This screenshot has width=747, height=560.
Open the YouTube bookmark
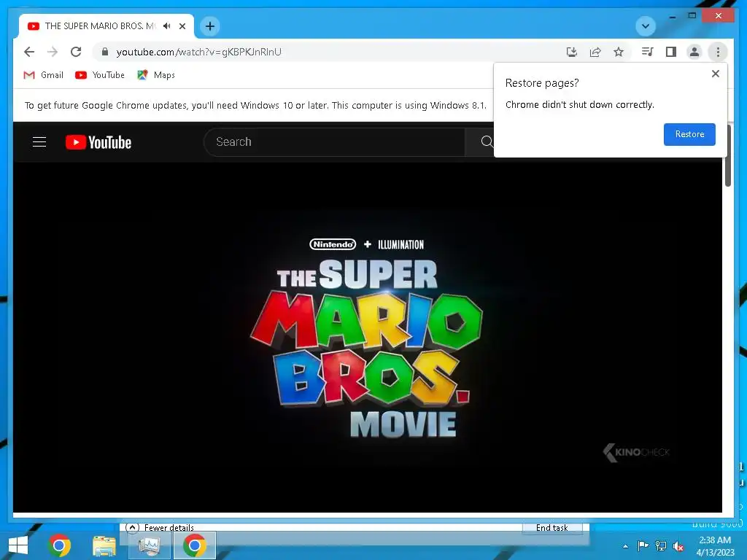click(100, 75)
